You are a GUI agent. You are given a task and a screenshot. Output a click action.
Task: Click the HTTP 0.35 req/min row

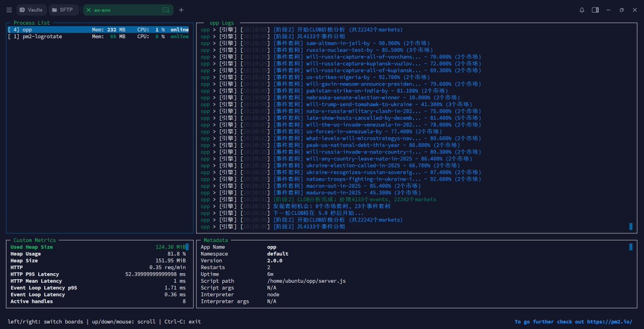point(98,267)
